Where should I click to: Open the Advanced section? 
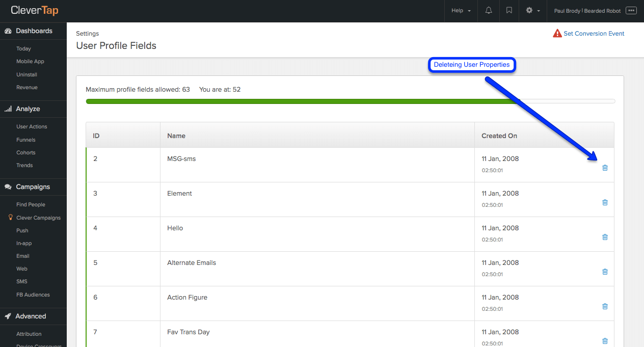click(x=33, y=316)
